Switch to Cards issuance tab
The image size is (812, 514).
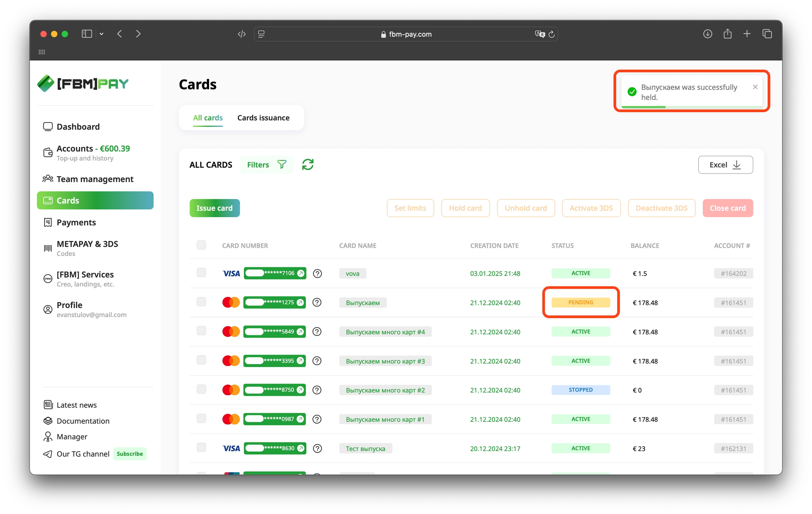[263, 118]
